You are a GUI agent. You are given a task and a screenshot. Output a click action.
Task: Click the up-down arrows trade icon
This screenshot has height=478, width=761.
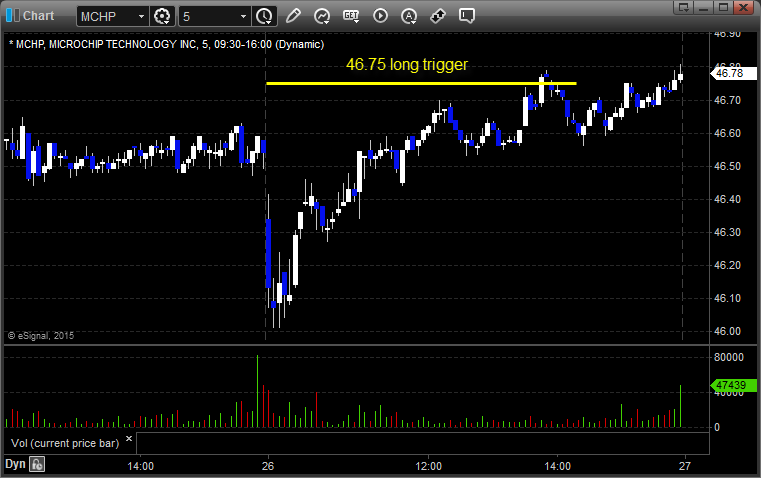point(438,16)
